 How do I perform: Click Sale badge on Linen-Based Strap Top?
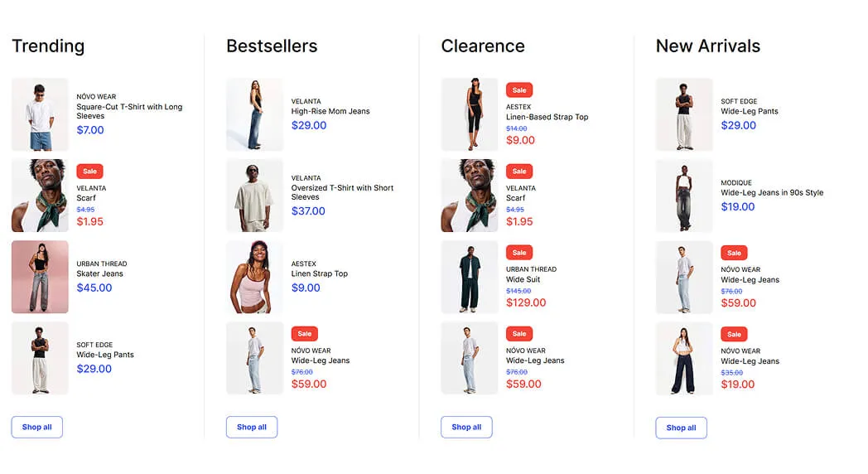tap(519, 90)
